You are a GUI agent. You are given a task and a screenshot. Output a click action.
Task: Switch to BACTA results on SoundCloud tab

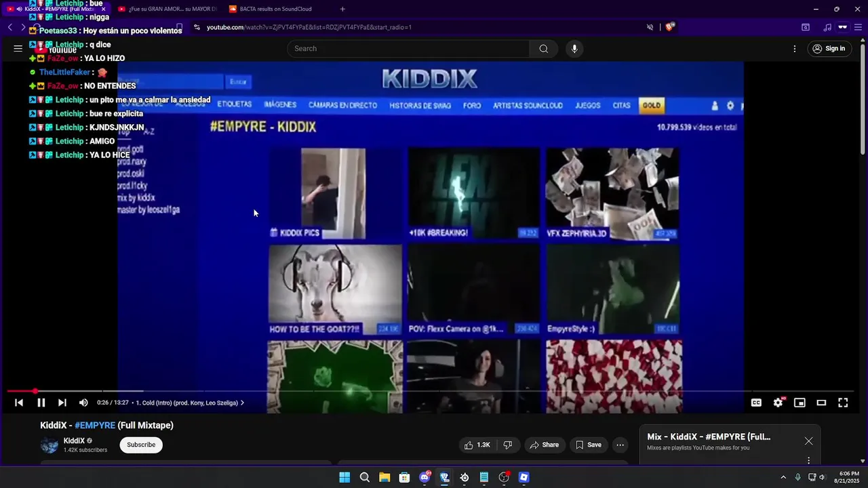(x=277, y=9)
